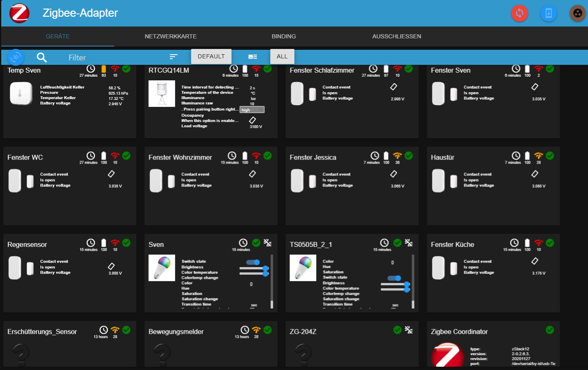
Task: Click the blue pairing device button
Action: click(x=548, y=13)
